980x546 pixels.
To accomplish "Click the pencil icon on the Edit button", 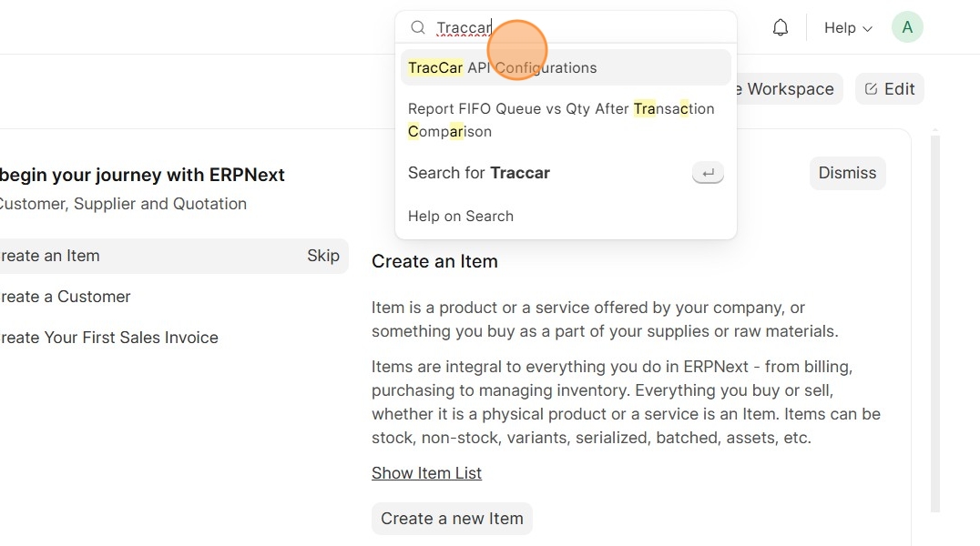I will [872, 89].
